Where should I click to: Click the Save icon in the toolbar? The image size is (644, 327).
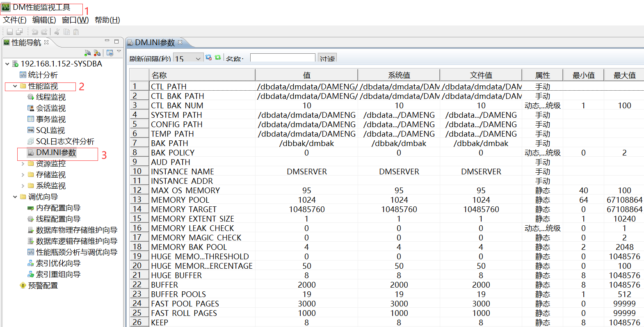pyautogui.click(x=10, y=32)
